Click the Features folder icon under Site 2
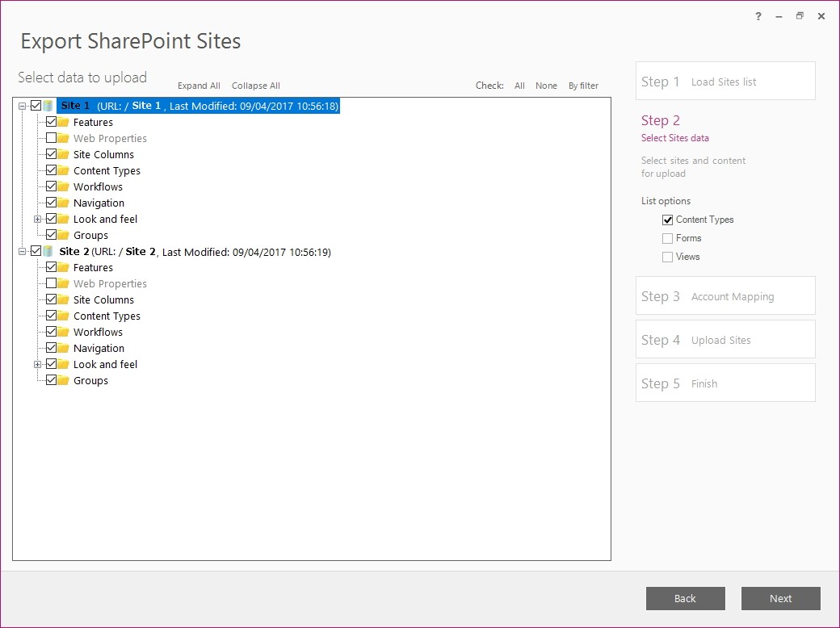 coord(63,267)
